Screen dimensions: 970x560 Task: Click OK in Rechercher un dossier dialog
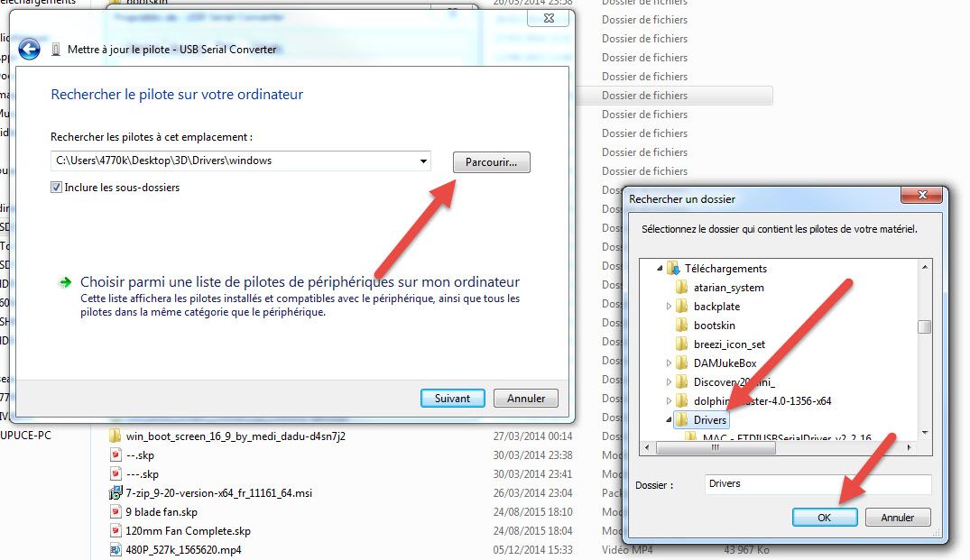[x=825, y=518]
